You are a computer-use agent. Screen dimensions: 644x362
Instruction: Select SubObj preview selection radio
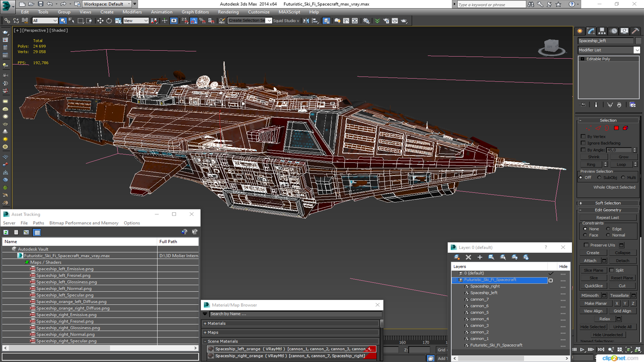[x=599, y=178]
